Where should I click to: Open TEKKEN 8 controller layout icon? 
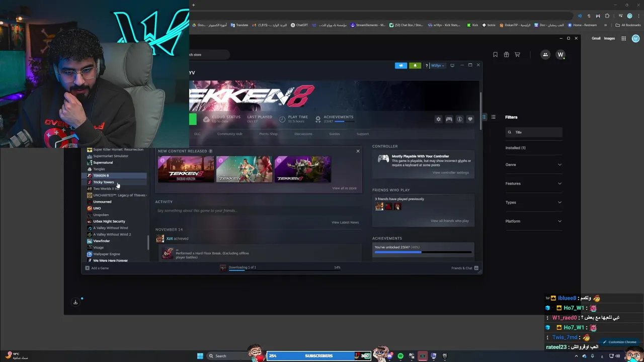[x=449, y=119]
